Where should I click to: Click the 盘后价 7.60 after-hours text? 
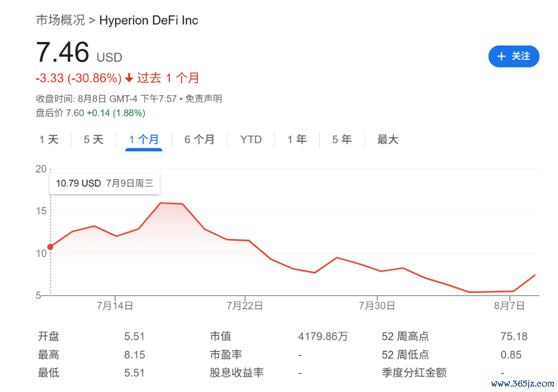tap(60, 113)
